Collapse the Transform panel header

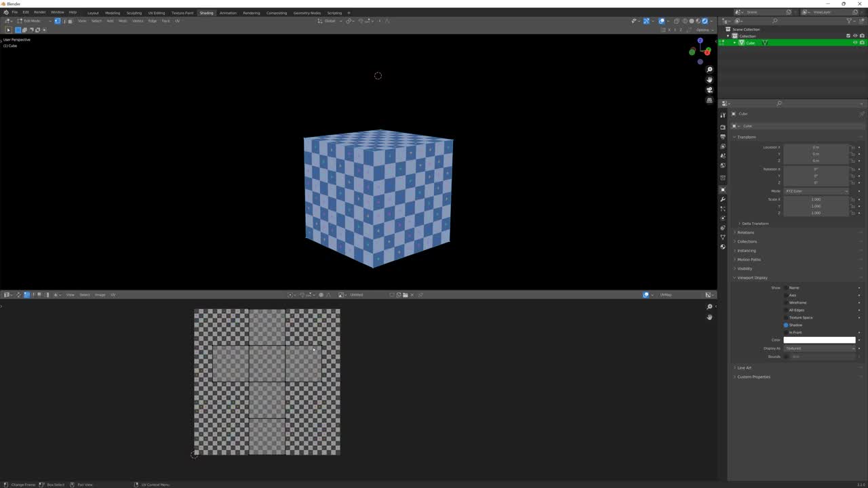[747, 137]
